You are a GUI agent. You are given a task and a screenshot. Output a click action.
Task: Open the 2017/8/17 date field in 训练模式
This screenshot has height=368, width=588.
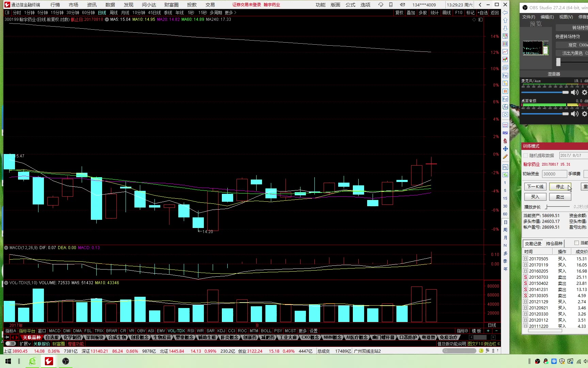573,155
